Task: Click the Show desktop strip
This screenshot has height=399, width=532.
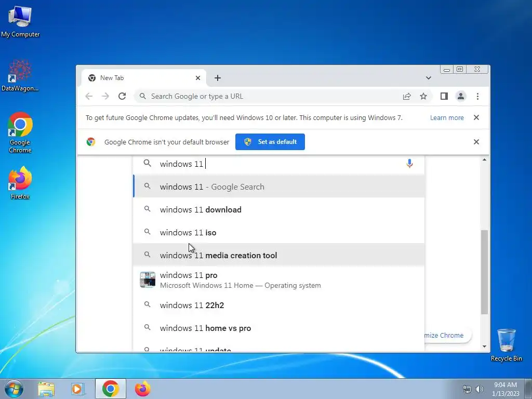Action: click(528, 389)
